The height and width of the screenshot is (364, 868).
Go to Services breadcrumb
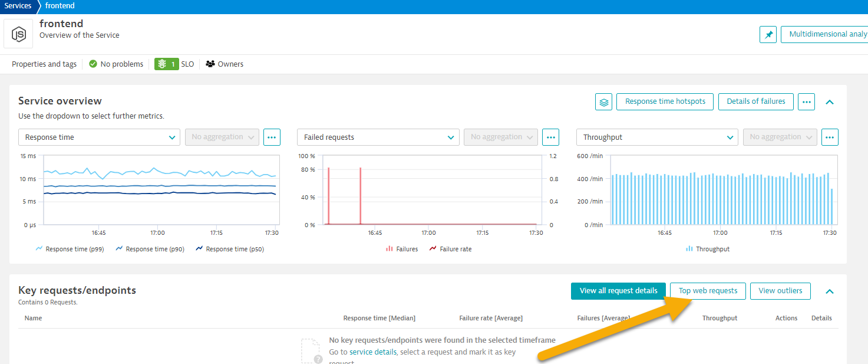[18, 6]
